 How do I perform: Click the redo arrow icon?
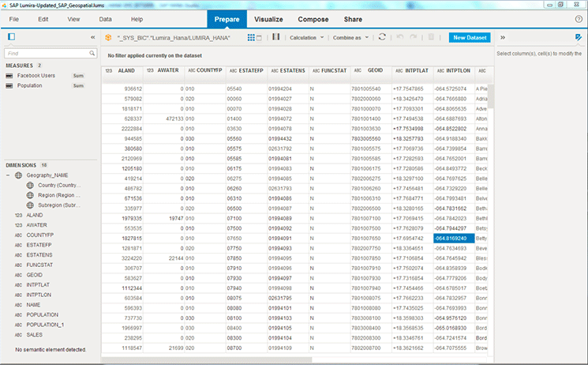[x=414, y=37]
